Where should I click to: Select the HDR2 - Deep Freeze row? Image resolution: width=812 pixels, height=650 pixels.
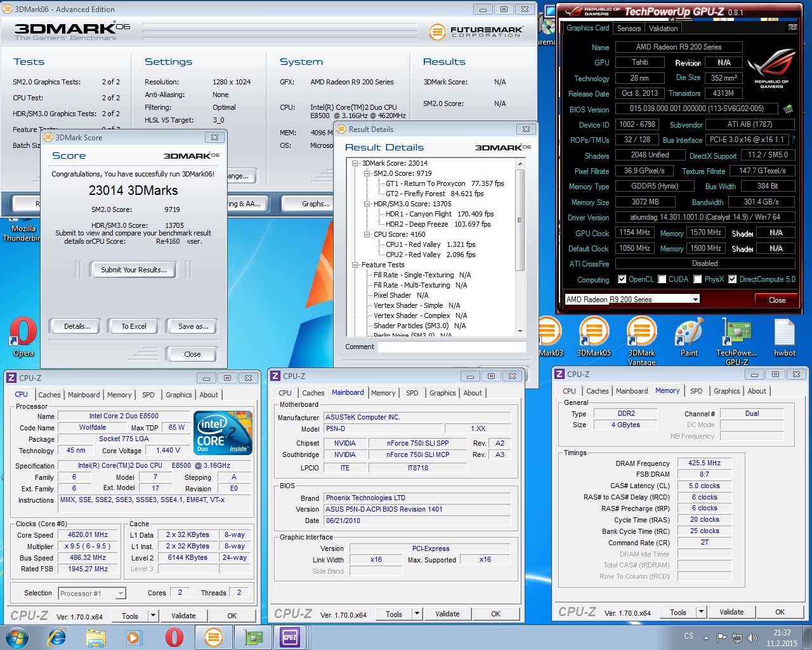point(438,224)
